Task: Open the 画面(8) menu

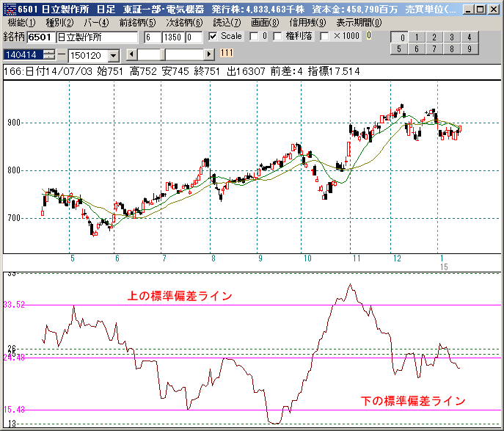Action: 265,23
